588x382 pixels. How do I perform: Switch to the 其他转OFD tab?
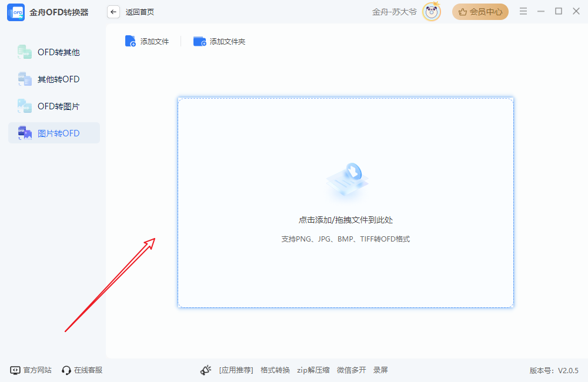[x=54, y=79]
